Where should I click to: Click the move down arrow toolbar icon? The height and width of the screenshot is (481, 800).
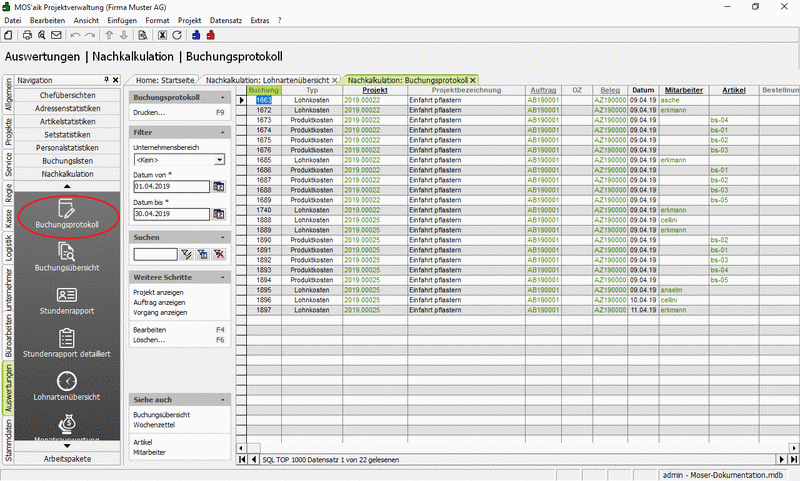pos(123,35)
